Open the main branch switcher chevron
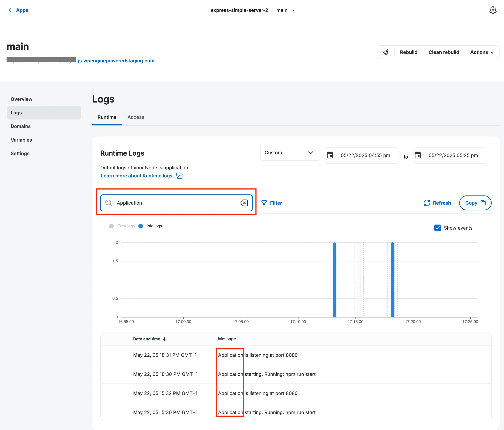This screenshot has width=504, height=430. (x=293, y=10)
